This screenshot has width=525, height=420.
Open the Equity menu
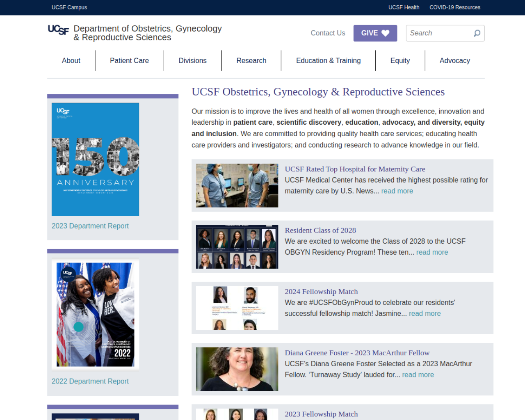(400, 61)
